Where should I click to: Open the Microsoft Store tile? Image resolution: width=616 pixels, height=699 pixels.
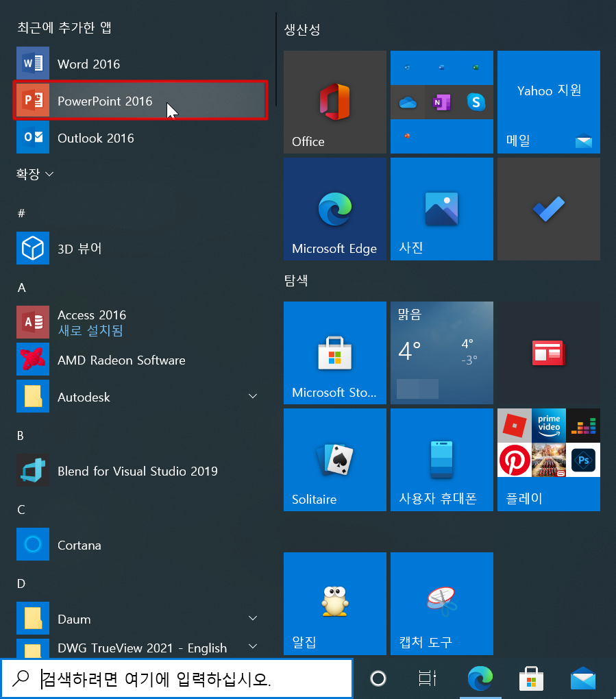click(335, 353)
